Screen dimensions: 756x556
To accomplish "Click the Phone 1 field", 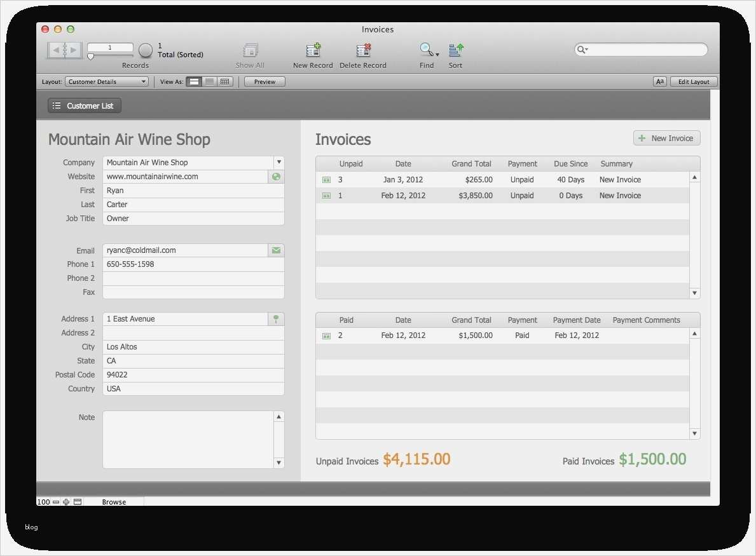I will coord(193,264).
